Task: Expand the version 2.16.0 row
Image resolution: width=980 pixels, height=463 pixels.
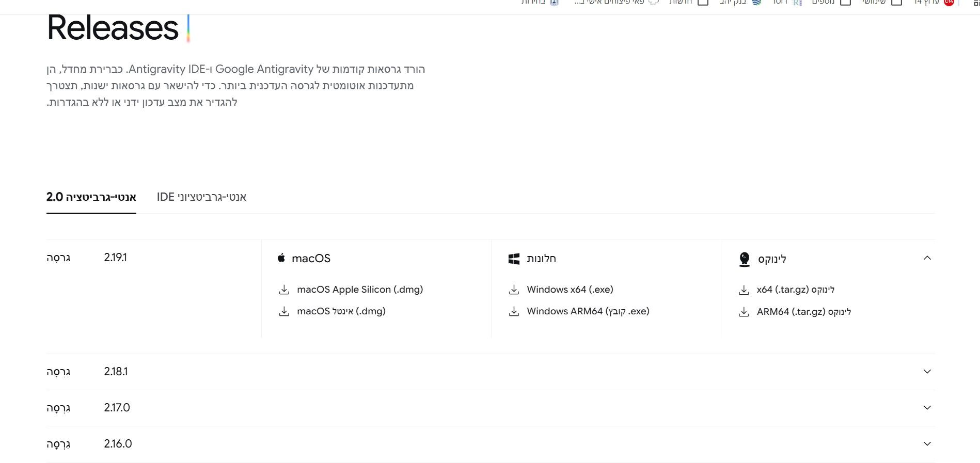Action: click(927, 444)
